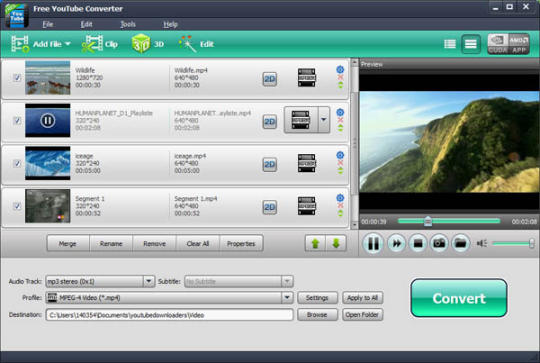Viewport: 540px width, 363px height.
Task: Select the Wildlife video thumbnail
Action: point(48,78)
